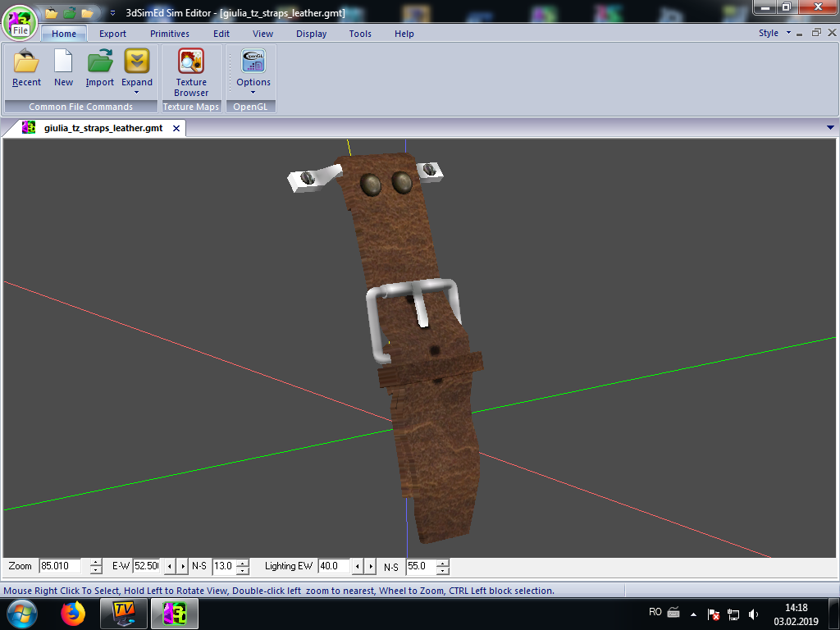
Task: Click the keyboard tray icon
Action: (674, 612)
